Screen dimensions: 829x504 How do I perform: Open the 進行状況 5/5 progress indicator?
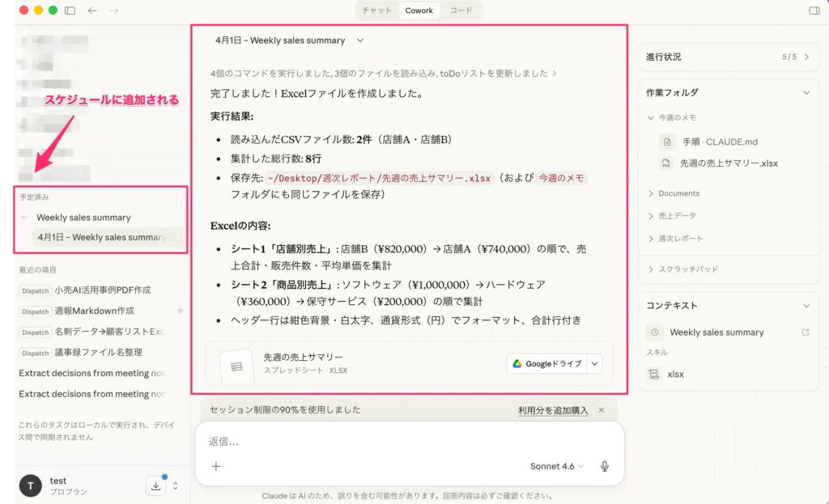[728, 57]
